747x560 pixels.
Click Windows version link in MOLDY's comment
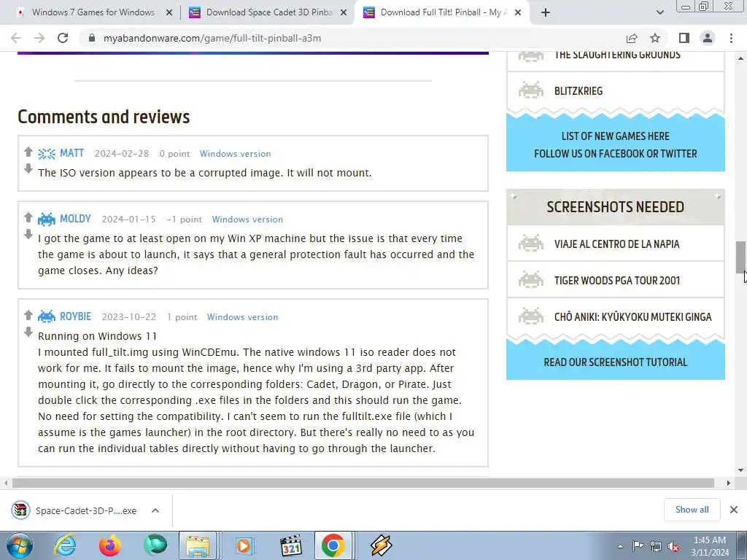[x=248, y=219]
